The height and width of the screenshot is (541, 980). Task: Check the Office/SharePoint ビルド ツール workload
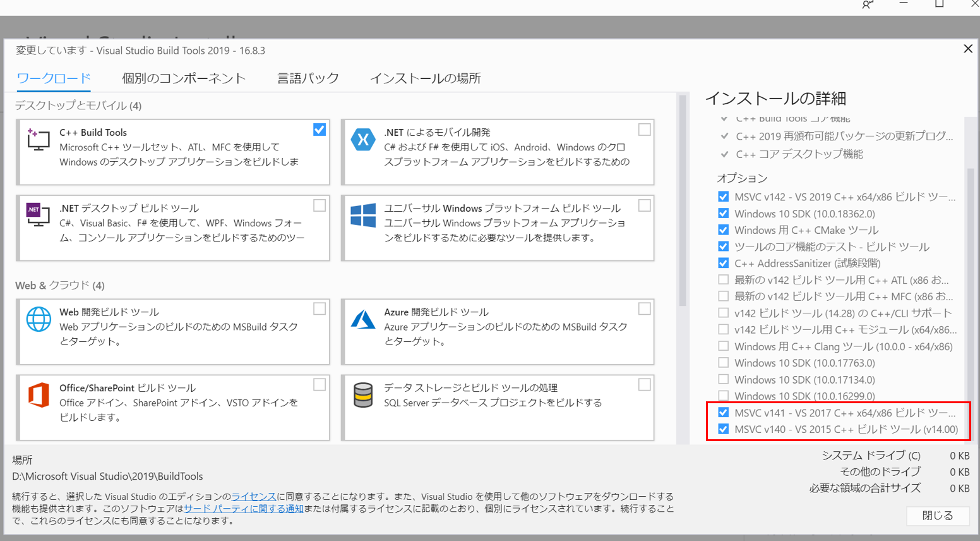(x=320, y=384)
